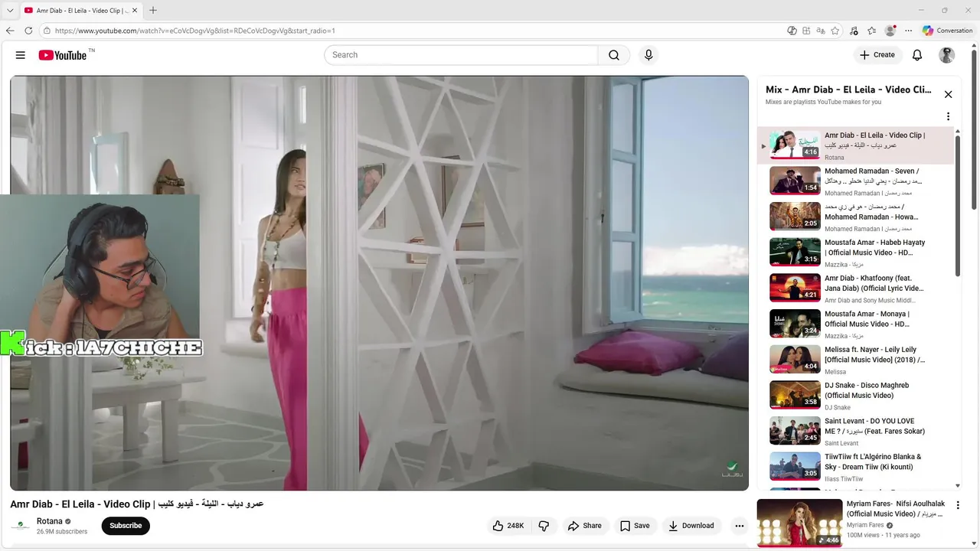The image size is (980, 551).
Task: Click the main video player
Action: [x=379, y=283]
